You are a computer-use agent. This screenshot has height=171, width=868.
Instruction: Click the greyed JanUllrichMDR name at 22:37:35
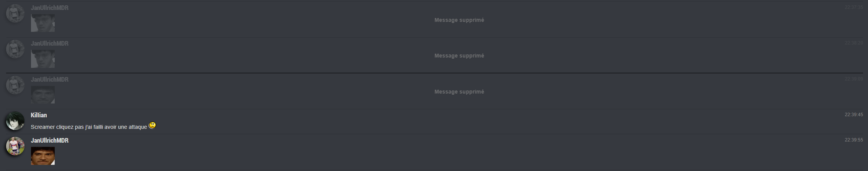click(50, 8)
